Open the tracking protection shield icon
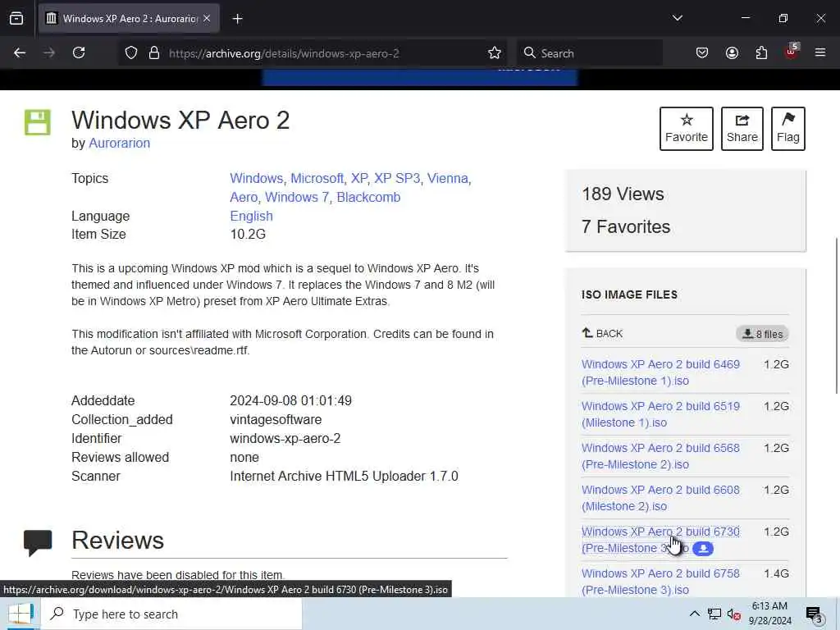This screenshot has height=630, width=840. [x=131, y=52]
